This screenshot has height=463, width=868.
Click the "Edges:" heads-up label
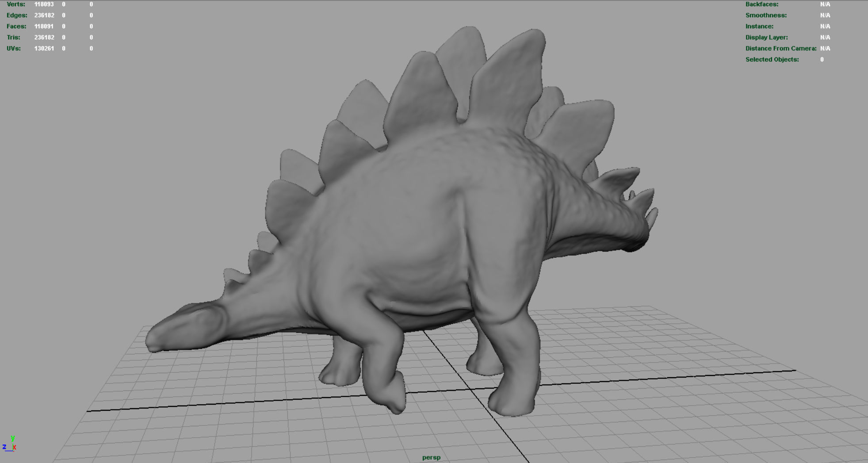[x=17, y=15]
